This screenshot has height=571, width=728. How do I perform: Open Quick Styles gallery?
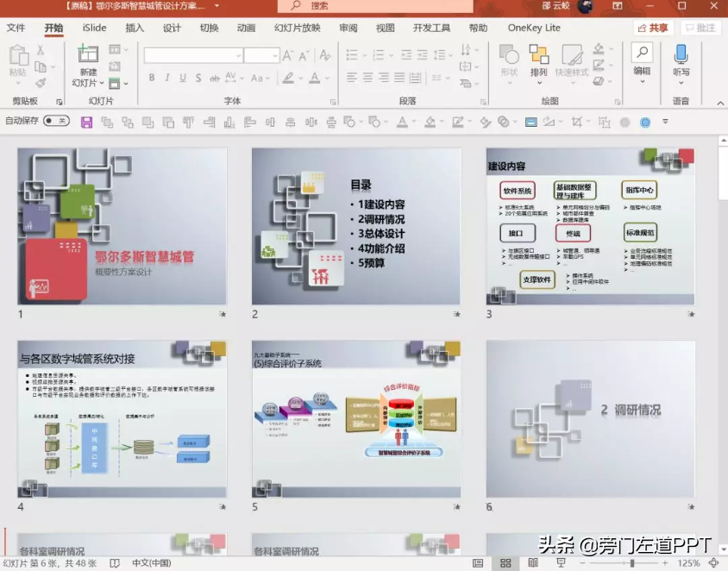point(572,63)
